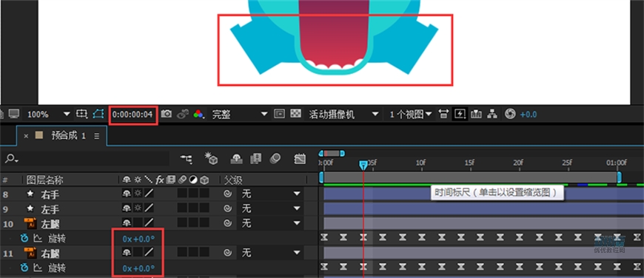Open the 100% magnification dropdown
The image size is (644, 278).
pyautogui.click(x=48, y=115)
